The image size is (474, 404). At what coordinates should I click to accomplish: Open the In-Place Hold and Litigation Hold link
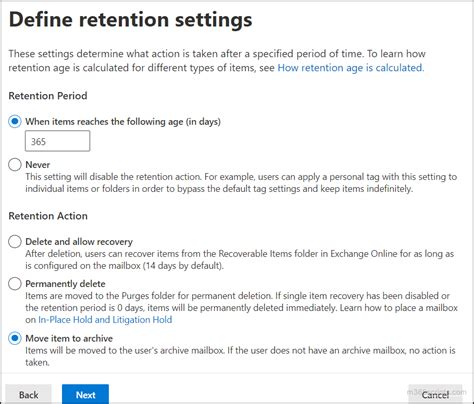click(105, 320)
